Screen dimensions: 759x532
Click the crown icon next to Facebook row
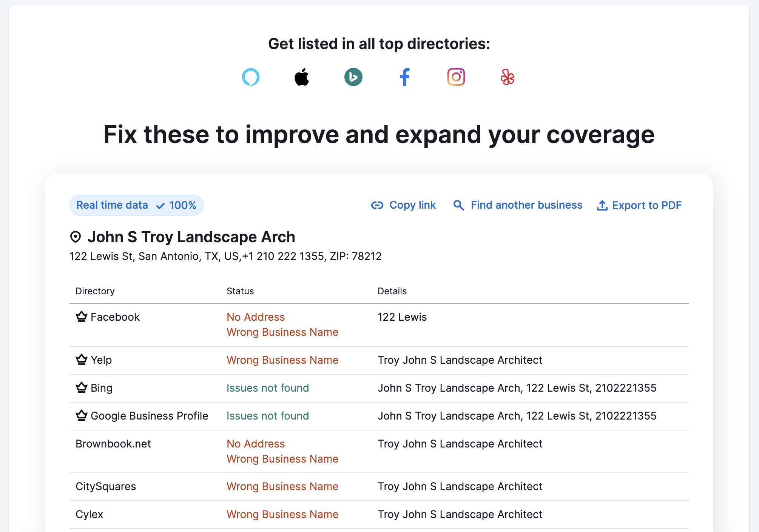pos(81,317)
